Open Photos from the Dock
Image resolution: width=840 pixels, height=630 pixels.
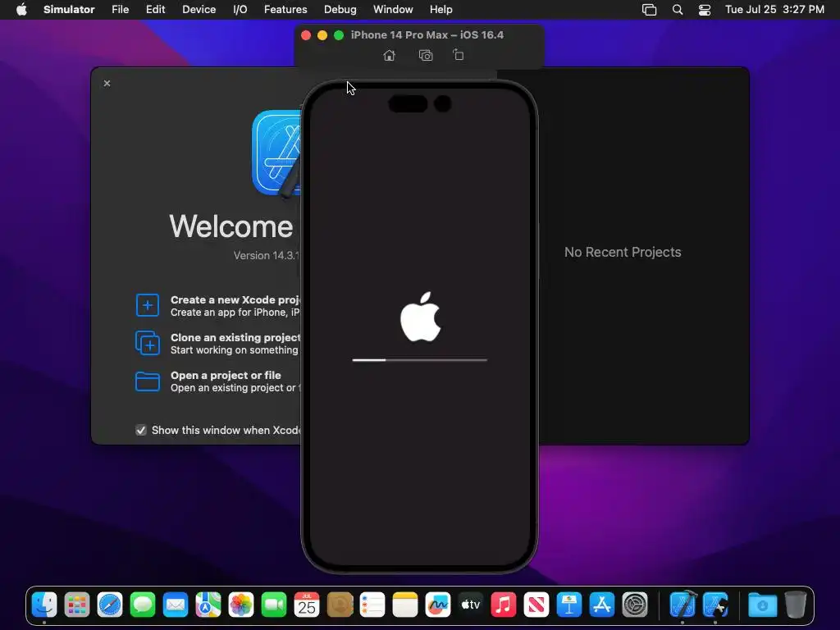tap(241, 605)
